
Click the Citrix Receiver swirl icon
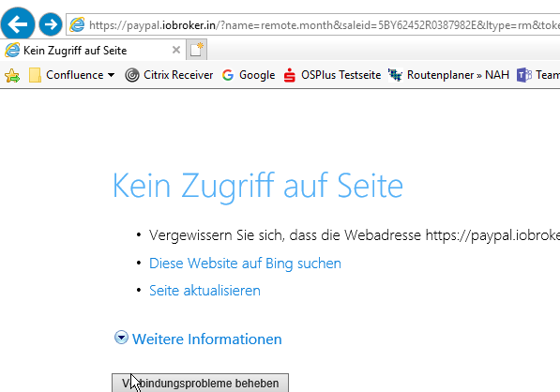point(131,75)
